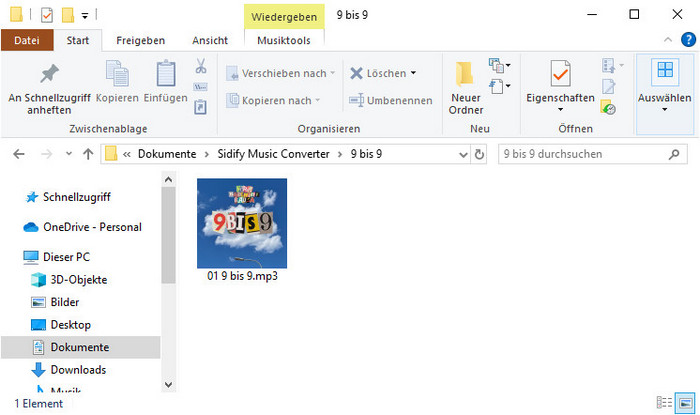The height and width of the screenshot is (415, 700).
Task: Switch to the Ansicht tab
Action: click(210, 41)
